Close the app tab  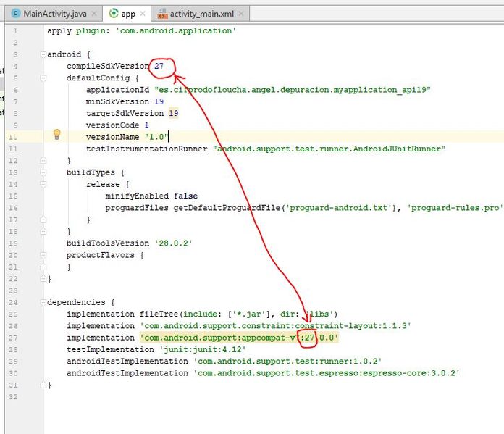click(x=143, y=14)
